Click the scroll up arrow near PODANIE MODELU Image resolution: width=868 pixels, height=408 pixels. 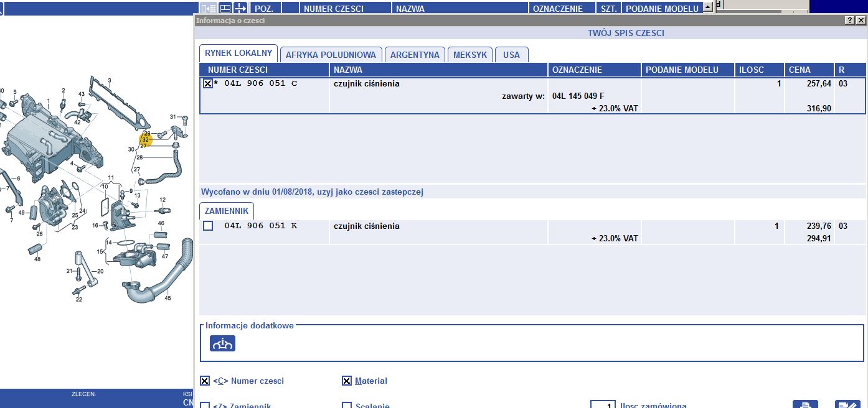pos(707,7)
